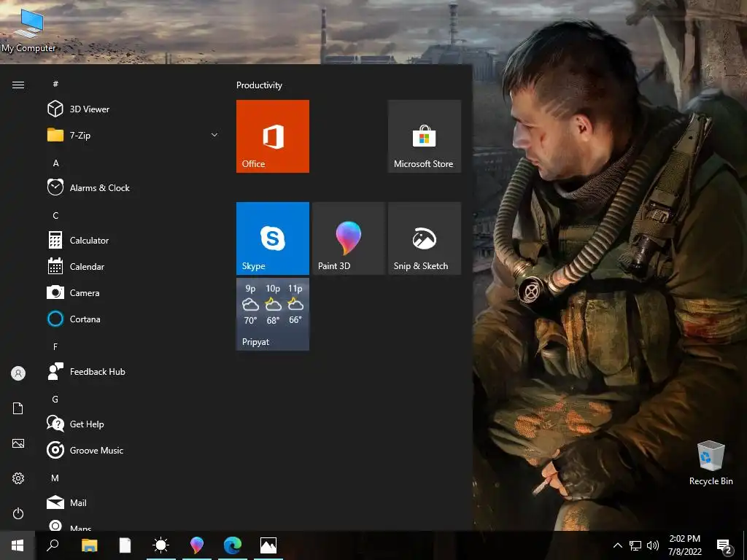Open Documents from Start sidebar
Image resolution: width=747 pixels, height=560 pixels.
pyautogui.click(x=18, y=408)
